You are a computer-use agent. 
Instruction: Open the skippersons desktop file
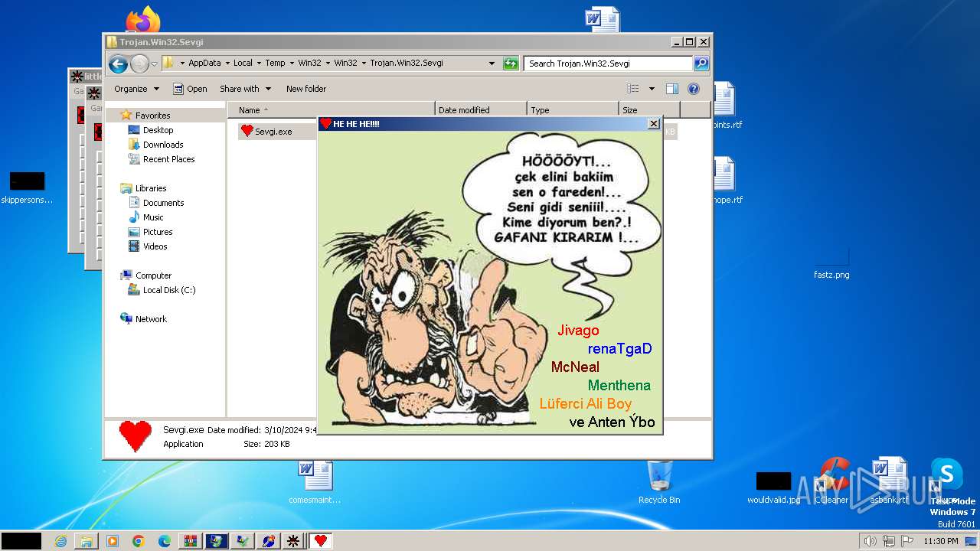[27, 187]
